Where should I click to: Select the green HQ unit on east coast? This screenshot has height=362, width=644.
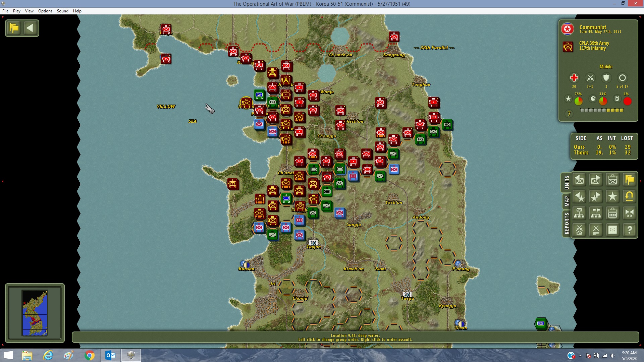click(447, 125)
